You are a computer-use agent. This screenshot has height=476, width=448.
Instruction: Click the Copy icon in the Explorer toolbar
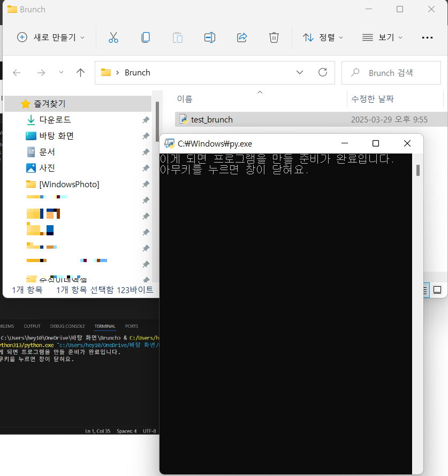[145, 37]
